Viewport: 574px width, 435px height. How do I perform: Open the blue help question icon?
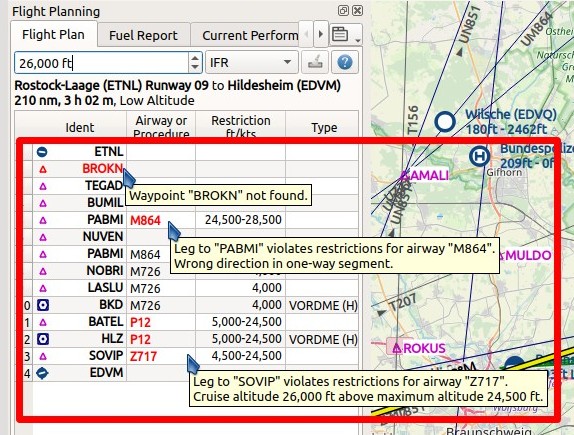[x=344, y=62]
